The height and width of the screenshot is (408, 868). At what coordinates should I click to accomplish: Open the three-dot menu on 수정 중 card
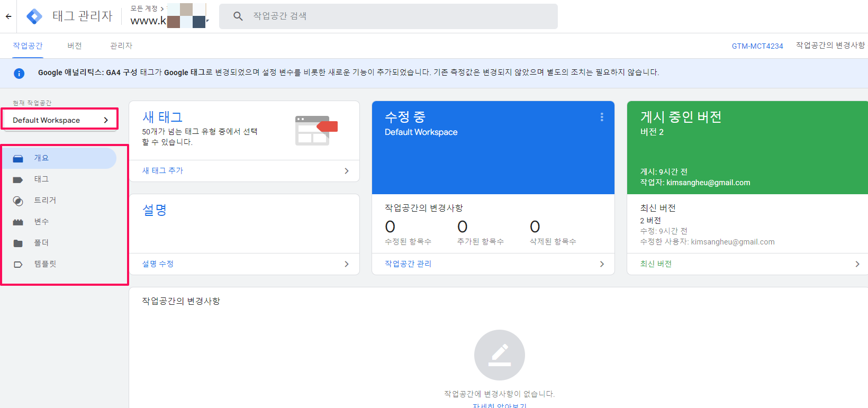[602, 117]
